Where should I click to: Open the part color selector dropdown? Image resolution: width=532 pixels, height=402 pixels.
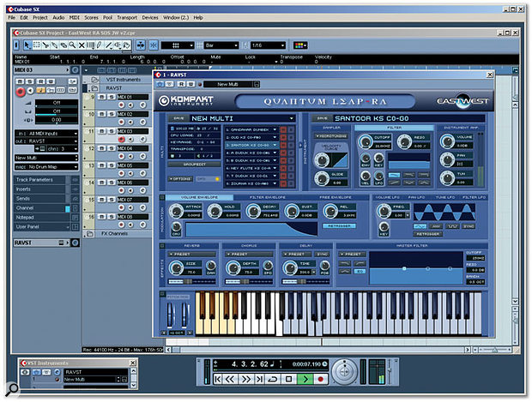coord(300,45)
